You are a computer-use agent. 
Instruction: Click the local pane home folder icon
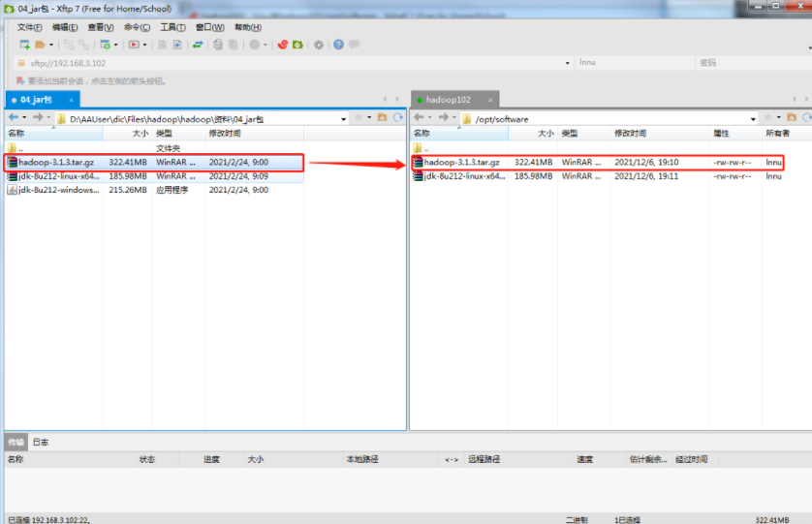382,117
